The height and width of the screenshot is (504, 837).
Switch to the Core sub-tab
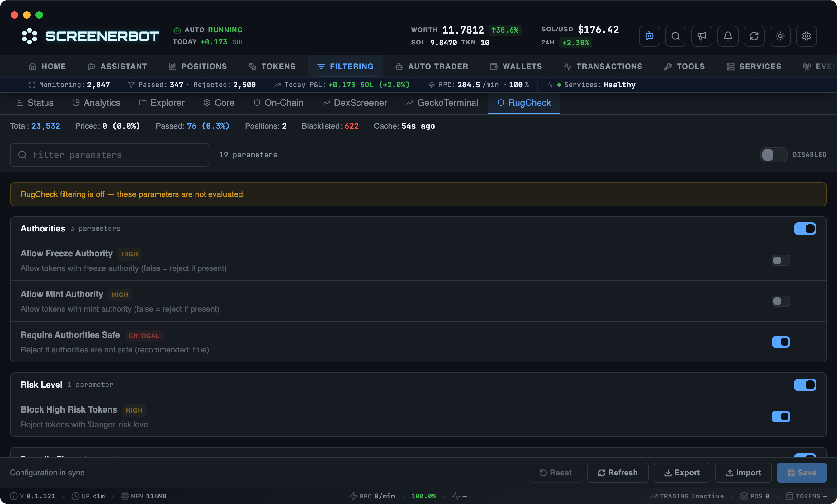pos(219,103)
